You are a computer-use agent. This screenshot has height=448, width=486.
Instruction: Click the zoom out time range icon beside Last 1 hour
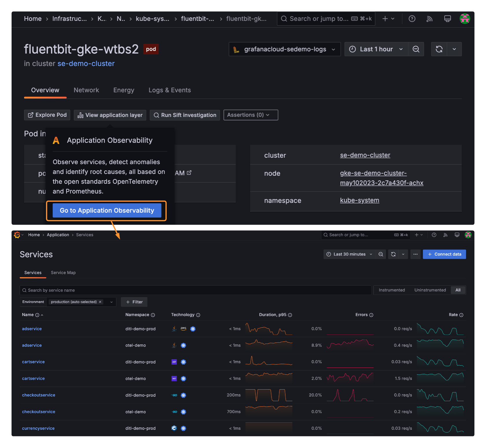(416, 49)
